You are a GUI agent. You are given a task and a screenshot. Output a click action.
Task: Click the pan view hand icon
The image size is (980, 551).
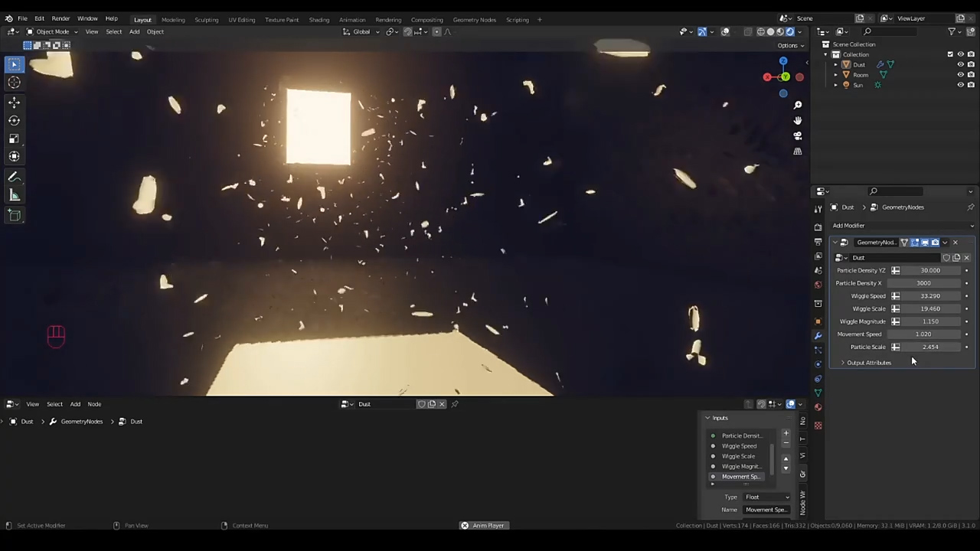(797, 120)
